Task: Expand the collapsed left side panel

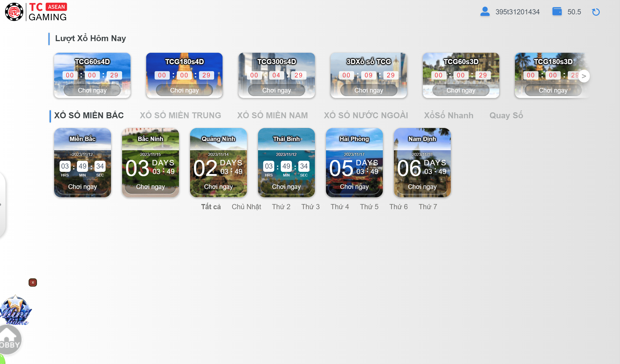Action: point(2,205)
